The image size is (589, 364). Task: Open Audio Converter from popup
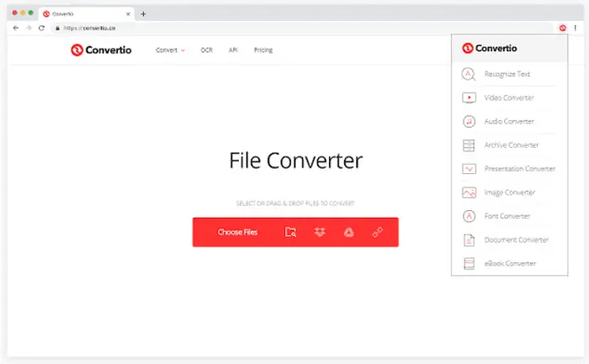click(x=509, y=121)
